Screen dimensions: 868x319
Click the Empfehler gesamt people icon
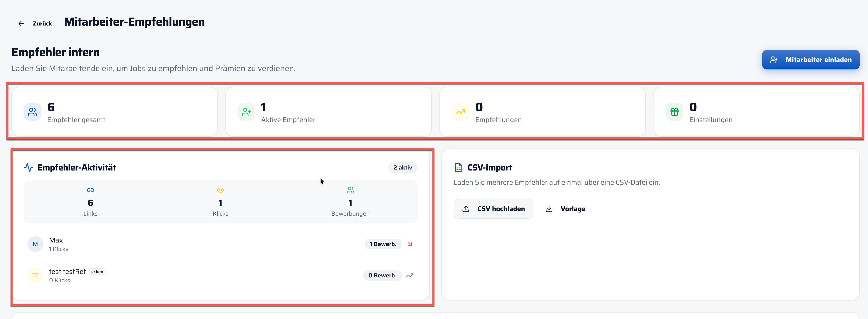click(x=32, y=112)
